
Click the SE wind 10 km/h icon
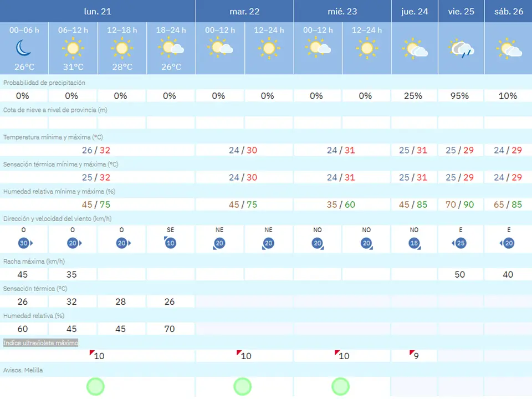[x=170, y=243]
